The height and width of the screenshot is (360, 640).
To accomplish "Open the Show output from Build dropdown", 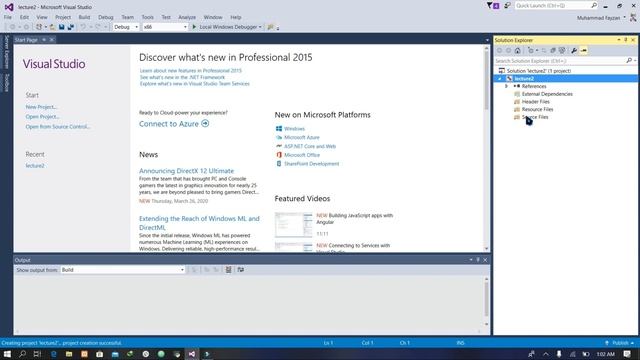I will click(x=123, y=270).
